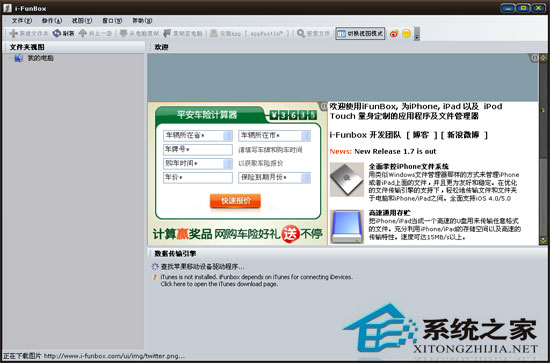
Task: Click the 我的电脑 computer icon
Action: (x=19, y=58)
